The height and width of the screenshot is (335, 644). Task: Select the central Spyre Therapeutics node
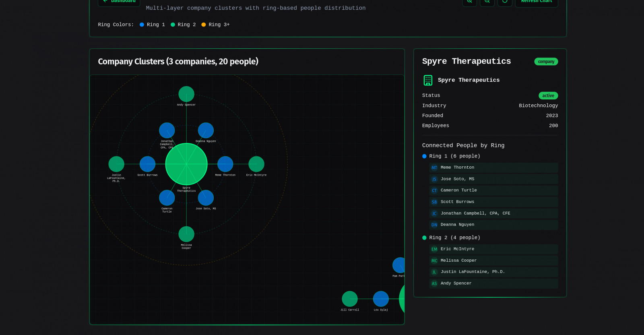click(x=186, y=164)
